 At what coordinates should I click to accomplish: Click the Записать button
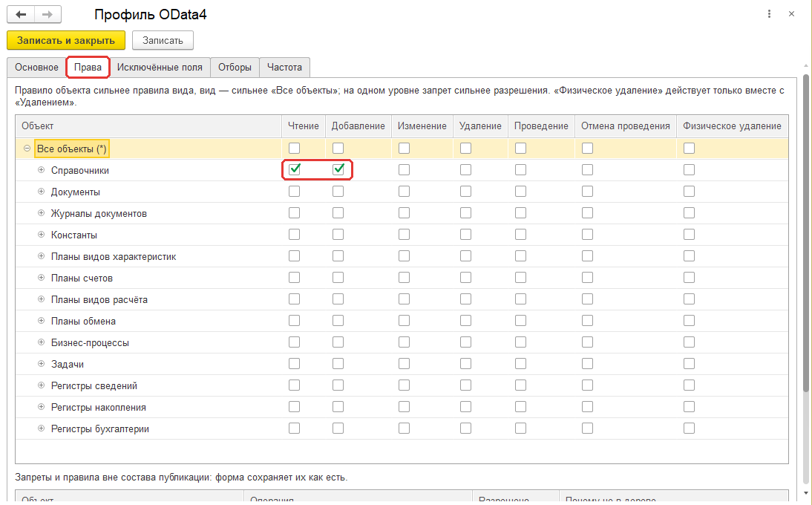tap(163, 40)
